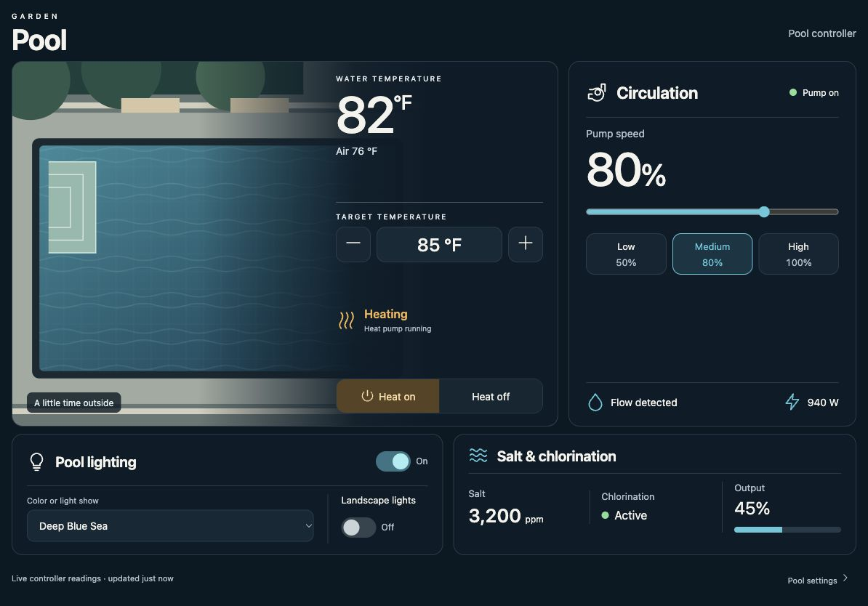The height and width of the screenshot is (606, 868).
Task: Click the 'Pool lighting' panel title
Action: click(x=96, y=462)
